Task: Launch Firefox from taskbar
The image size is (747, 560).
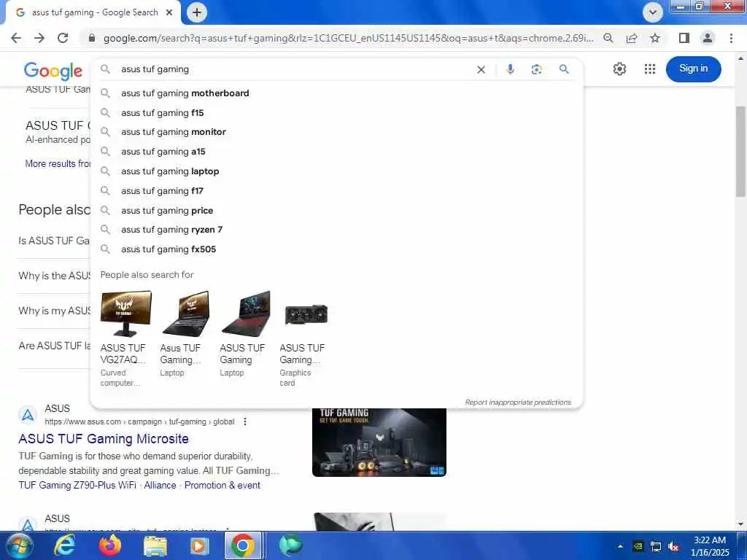Action: (x=109, y=545)
